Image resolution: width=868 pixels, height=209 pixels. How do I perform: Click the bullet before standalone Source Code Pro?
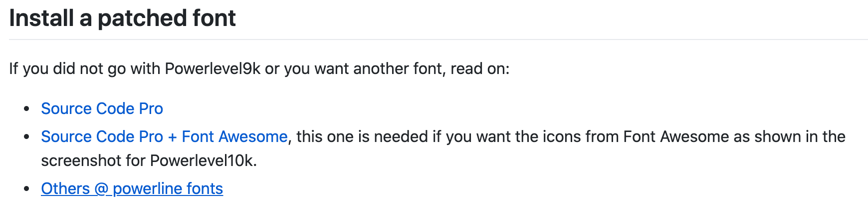click(x=27, y=108)
